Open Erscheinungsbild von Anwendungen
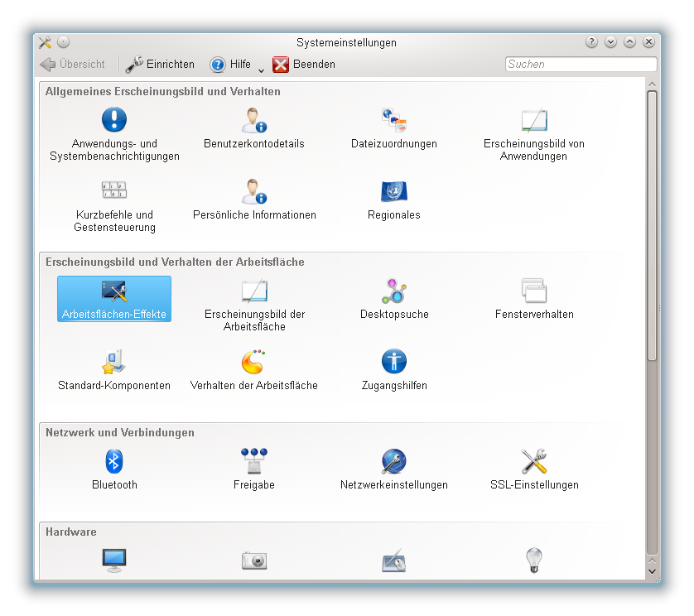This screenshot has width=694, height=616. pyautogui.click(x=534, y=134)
